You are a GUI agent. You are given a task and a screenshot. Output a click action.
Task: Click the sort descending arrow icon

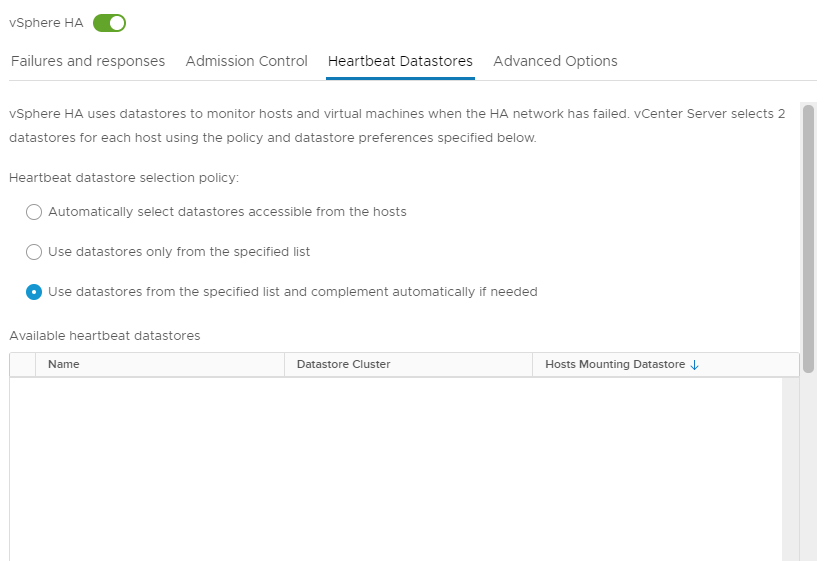(x=695, y=365)
